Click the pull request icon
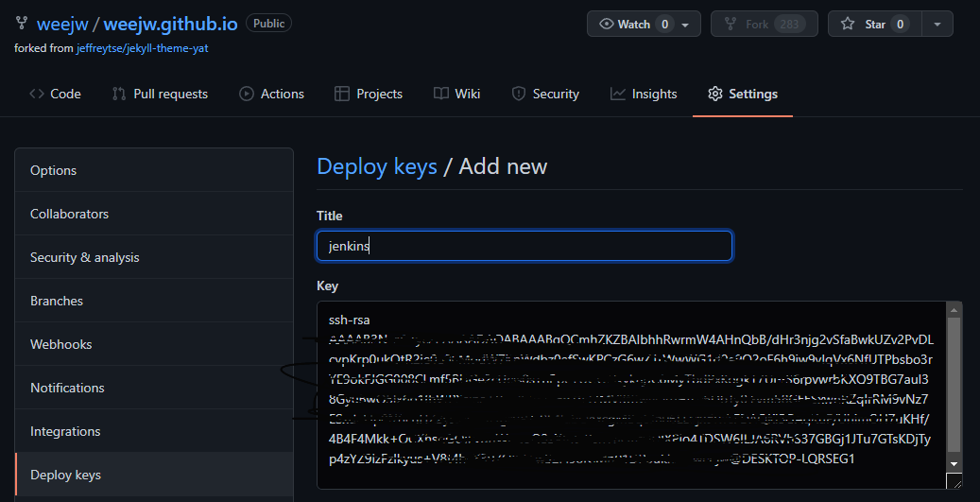Screen dimensions: 980x502 (119, 94)
